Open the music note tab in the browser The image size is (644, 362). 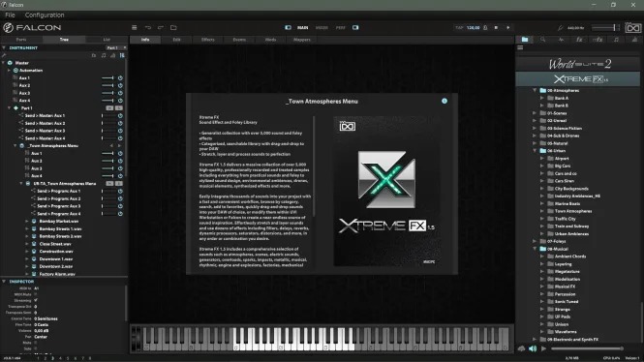click(x=616, y=40)
